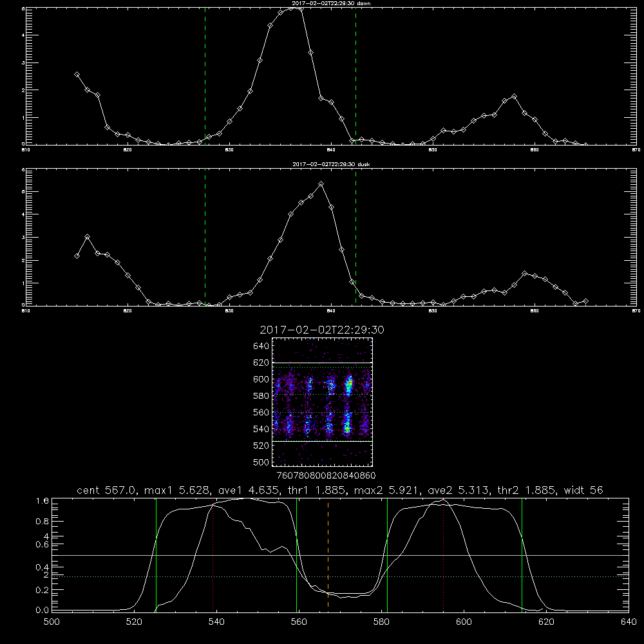Click the brightest upper blob in spectral image
The height and width of the screenshot is (644, 644).
click(348, 385)
